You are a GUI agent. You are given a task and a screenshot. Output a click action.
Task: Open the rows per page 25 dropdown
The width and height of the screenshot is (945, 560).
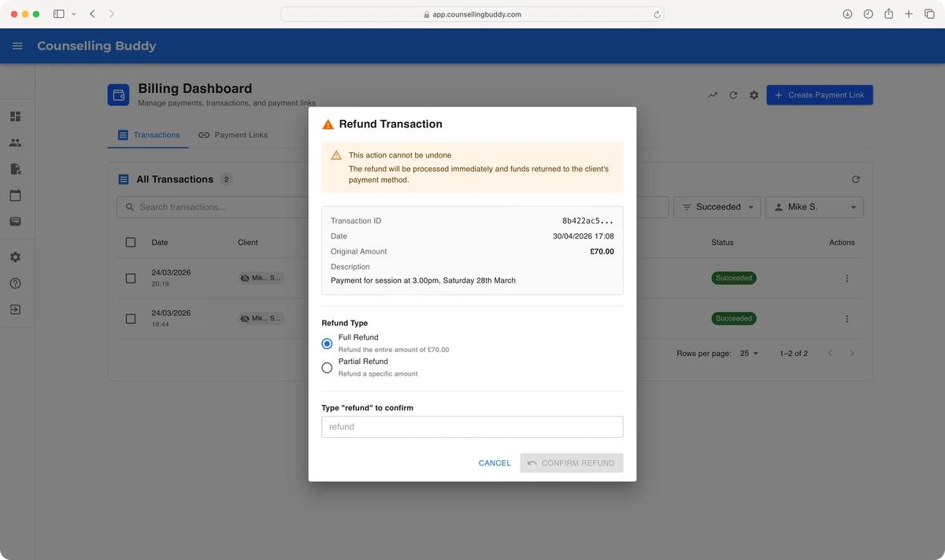coord(749,354)
